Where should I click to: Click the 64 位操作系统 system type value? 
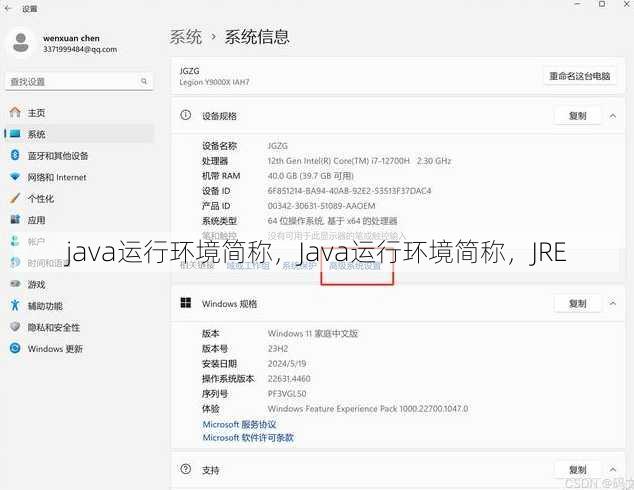332,221
